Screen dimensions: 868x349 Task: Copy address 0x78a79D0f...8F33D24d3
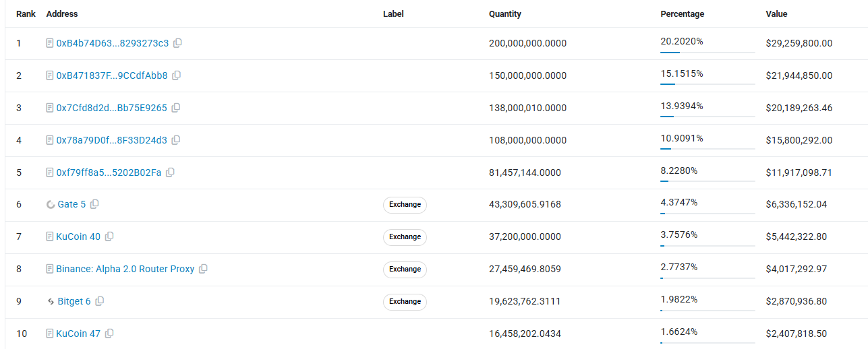pos(175,140)
